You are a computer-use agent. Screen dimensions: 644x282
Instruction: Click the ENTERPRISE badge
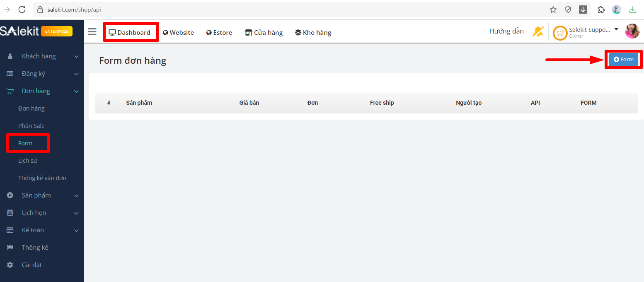(x=57, y=31)
